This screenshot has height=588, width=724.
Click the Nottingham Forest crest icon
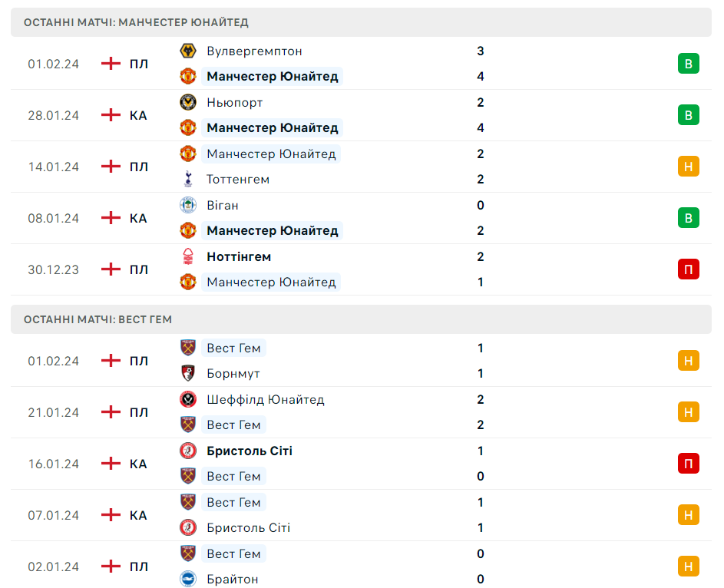188,257
